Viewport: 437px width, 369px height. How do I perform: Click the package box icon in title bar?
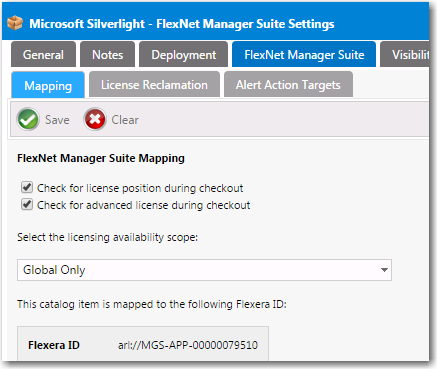point(15,23)
